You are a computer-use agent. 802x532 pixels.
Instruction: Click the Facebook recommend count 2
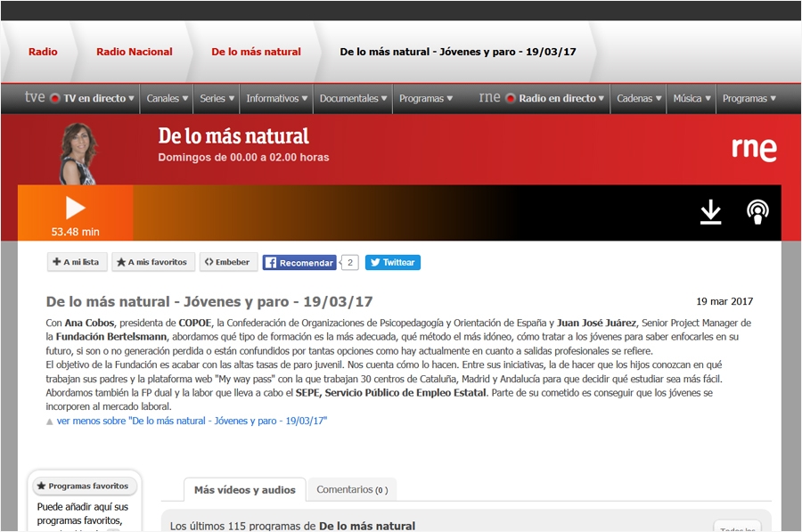[350, 262]
